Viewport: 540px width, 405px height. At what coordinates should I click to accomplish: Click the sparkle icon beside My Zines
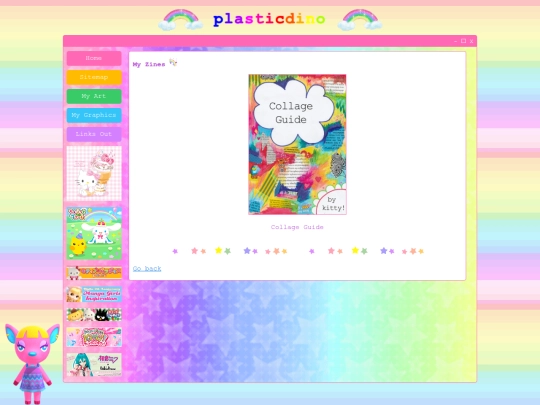point(173,63)
